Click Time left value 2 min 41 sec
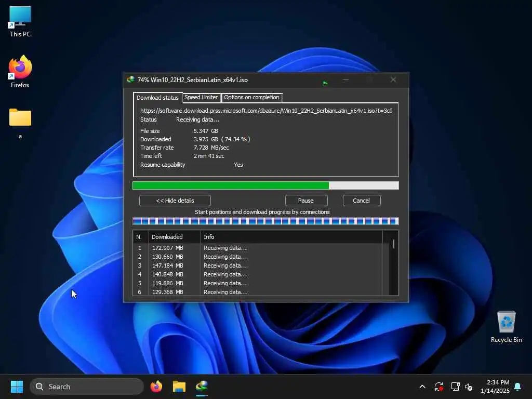The width and height of the screenshot is (532, 399). 209,156
